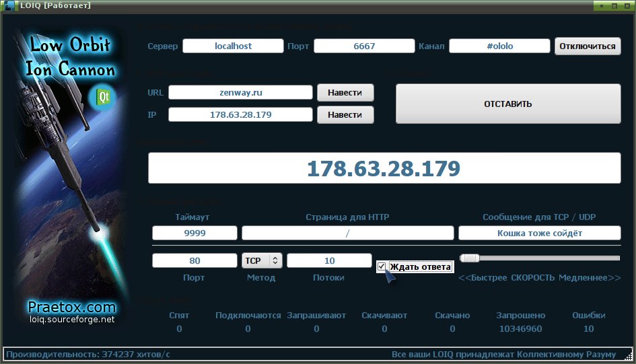Minimize the LOIQ window

(602, 5)
